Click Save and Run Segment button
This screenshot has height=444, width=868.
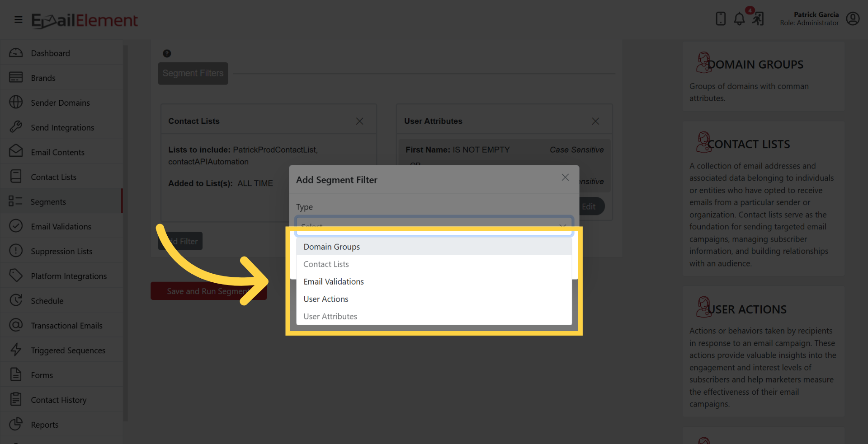click(208, 291)
